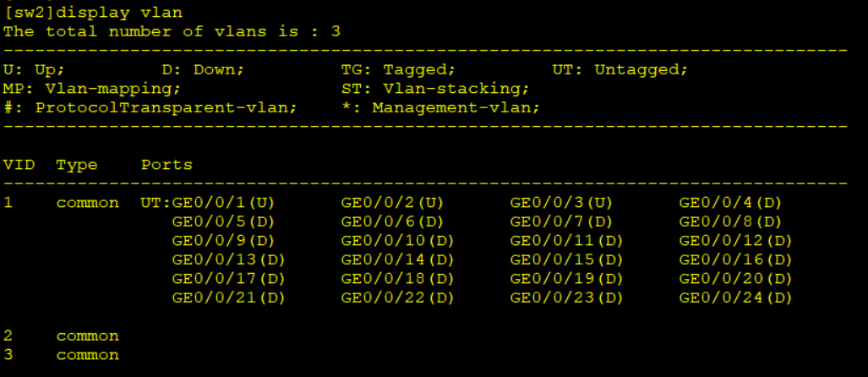Click the GE0/0/24(D) port entry

click(735, 298)
